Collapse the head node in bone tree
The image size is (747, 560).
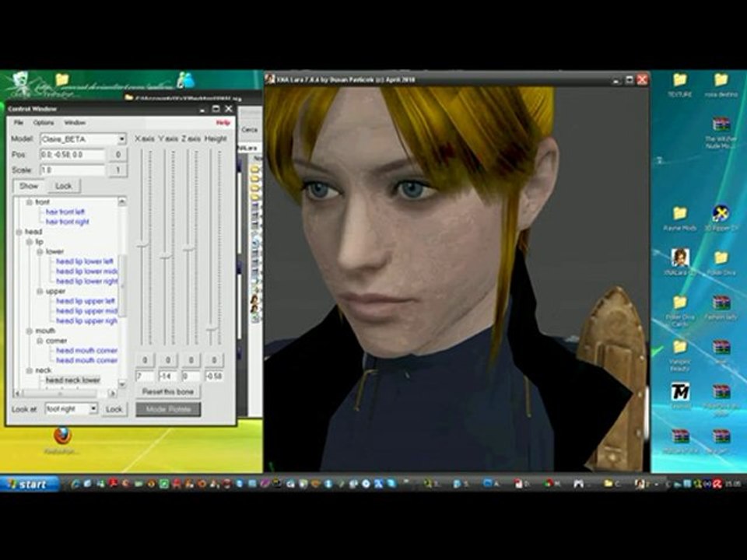click(x=19, y=232)
